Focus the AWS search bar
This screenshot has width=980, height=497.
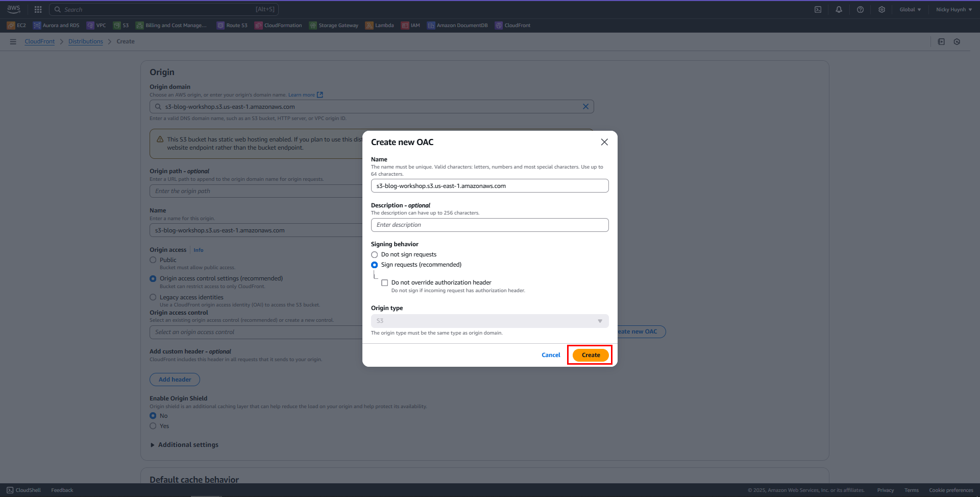point(163,9)
